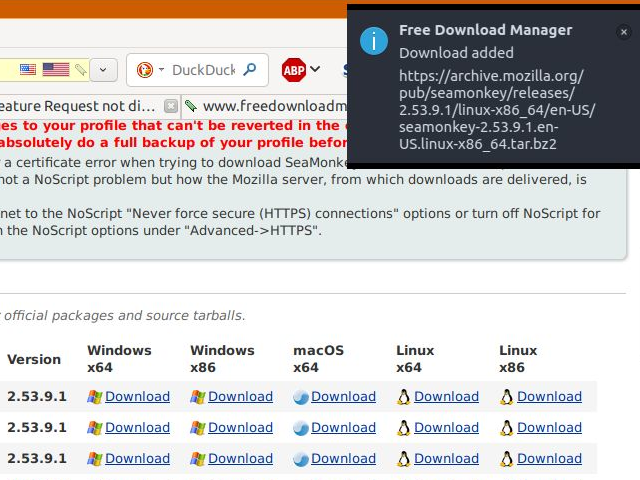Click the Linux x64 column header

click(x=415, y=359)
